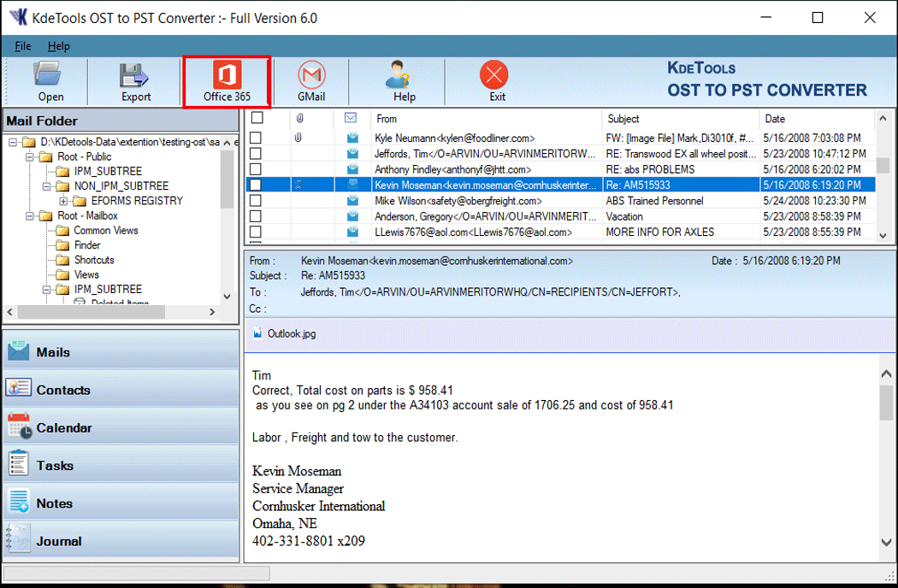The image size is (898, 588).
Task: Tick the select-all checkbox in header
Action: coord(257,117)
